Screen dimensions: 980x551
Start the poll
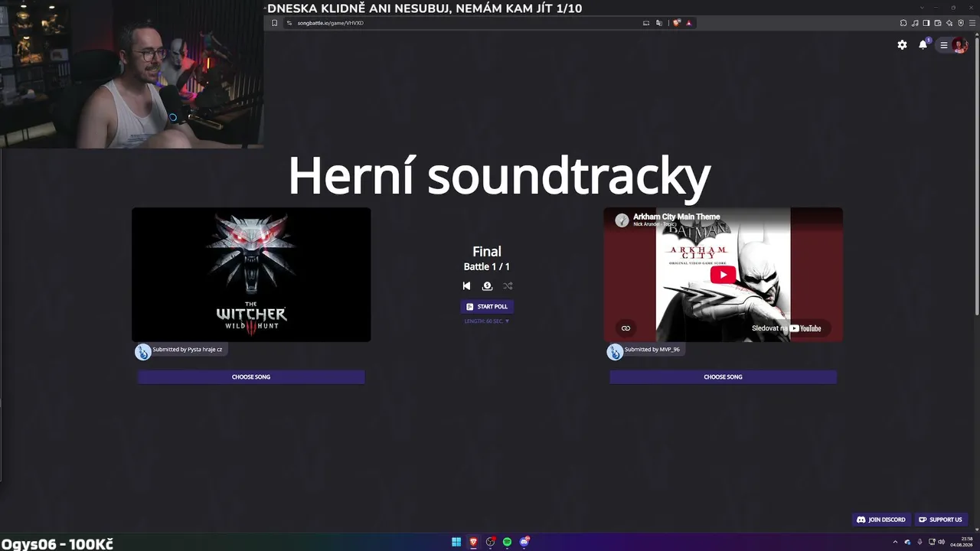(487, 307)
